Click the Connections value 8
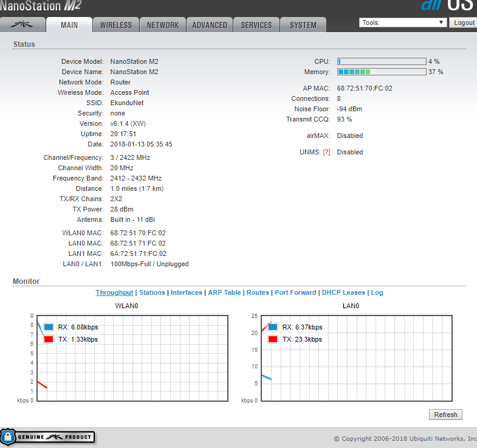477x448 pixels. pyautogui.click(x=338, y=98)
